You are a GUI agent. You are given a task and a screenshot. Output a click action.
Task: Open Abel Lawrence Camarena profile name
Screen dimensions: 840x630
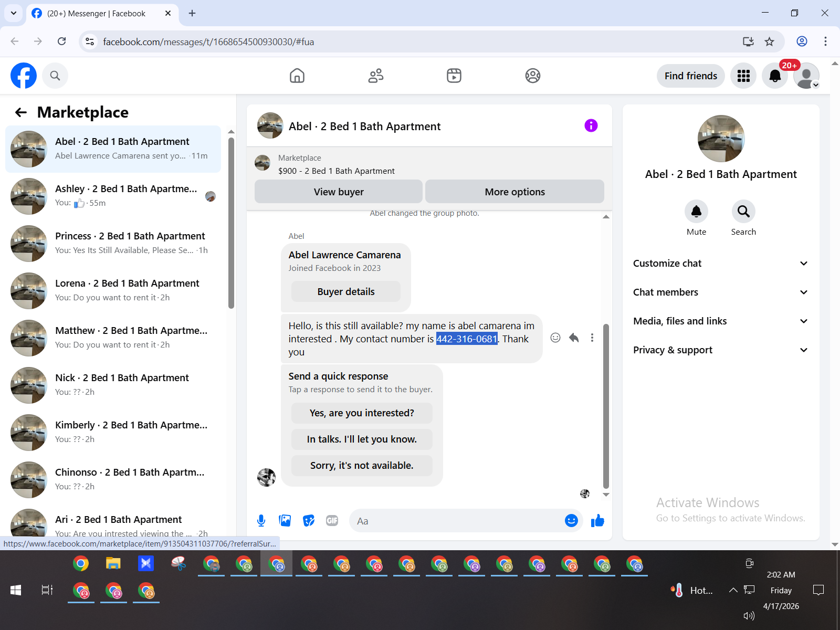344,255
